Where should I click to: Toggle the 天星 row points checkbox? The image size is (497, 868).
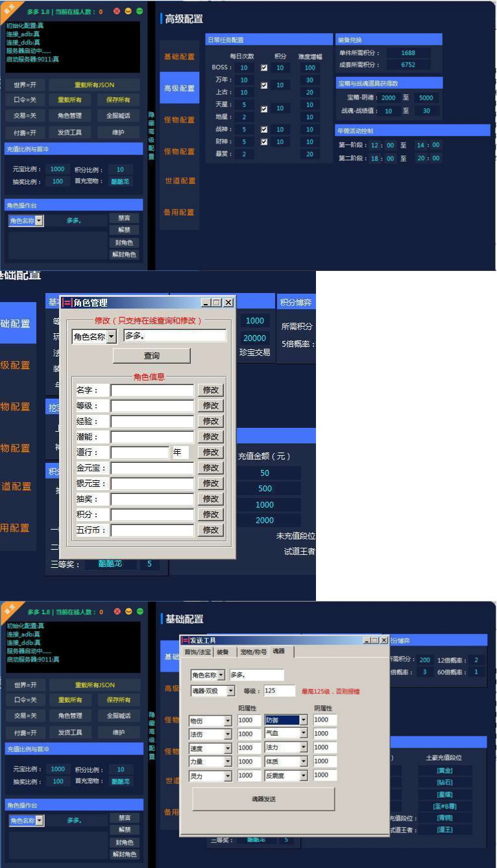264,109
